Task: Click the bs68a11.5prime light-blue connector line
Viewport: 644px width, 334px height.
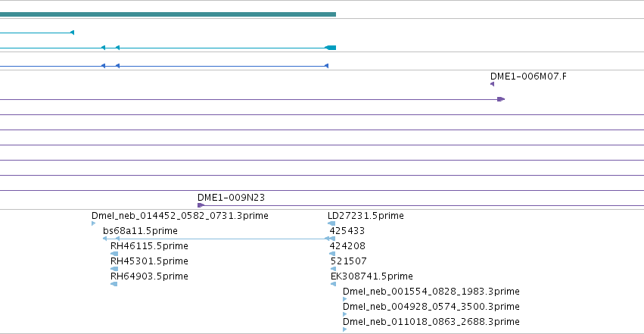Action: [x=222, y=239]
